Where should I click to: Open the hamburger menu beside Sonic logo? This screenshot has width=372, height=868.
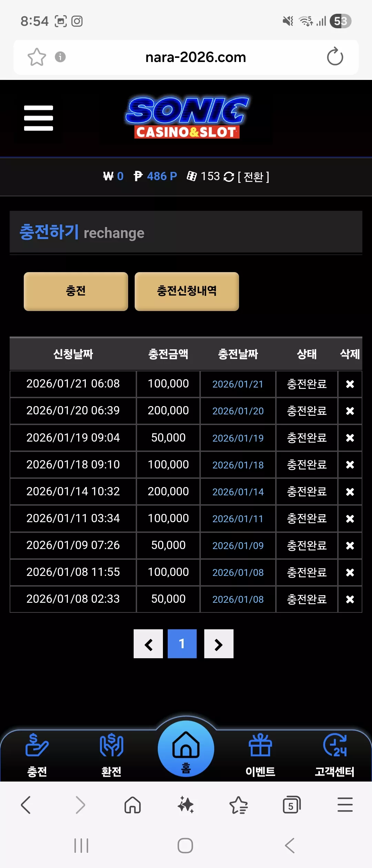(39, 118)
